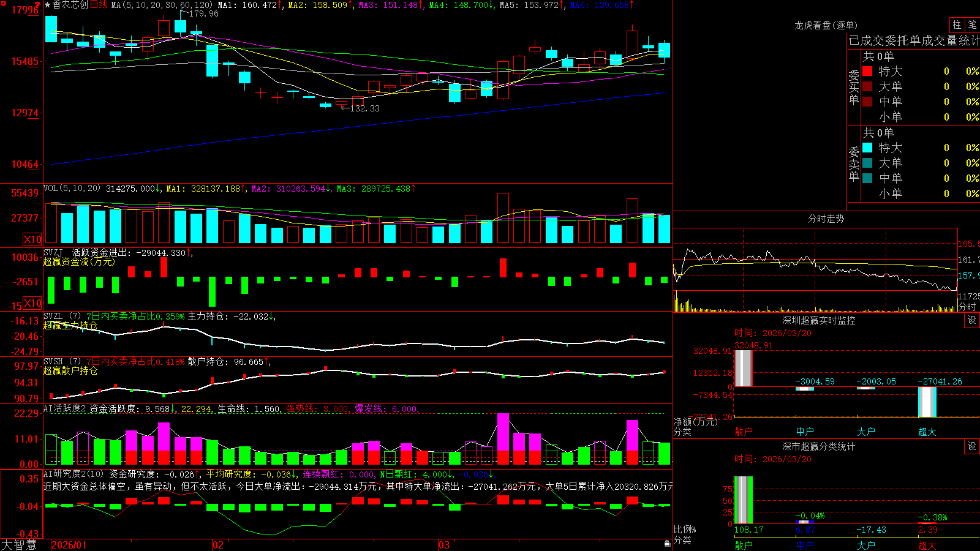Image resolution: width=980 pixels, height=551 pixels.
Task: Click the 179.96 high price annotation
Action: 204,13
